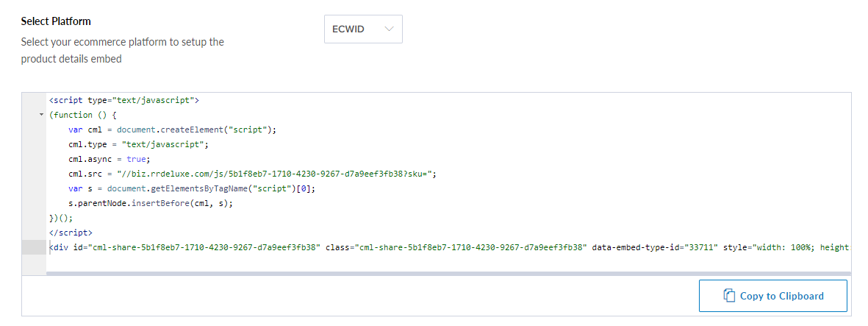Click the cml.async = true line
Screen dimensions: 868x326
pyautogui.click(x=109, y=160)
